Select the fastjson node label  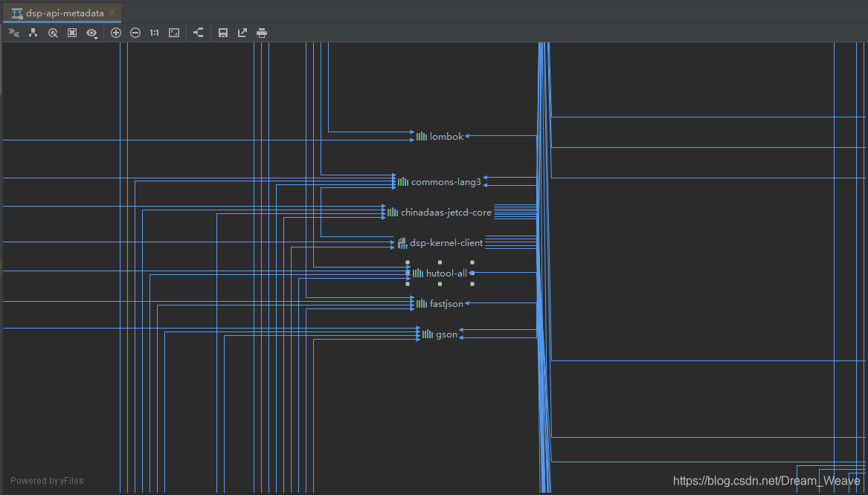tap(447, 304)
